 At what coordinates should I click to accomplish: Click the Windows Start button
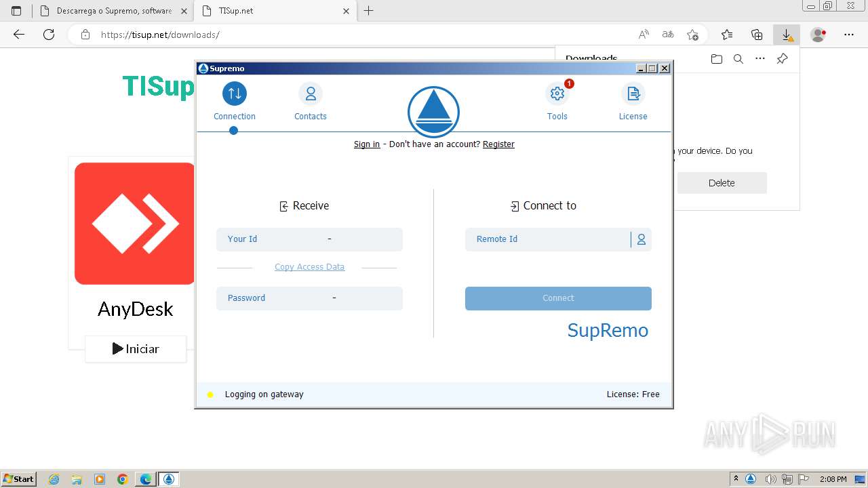point(19,479)
